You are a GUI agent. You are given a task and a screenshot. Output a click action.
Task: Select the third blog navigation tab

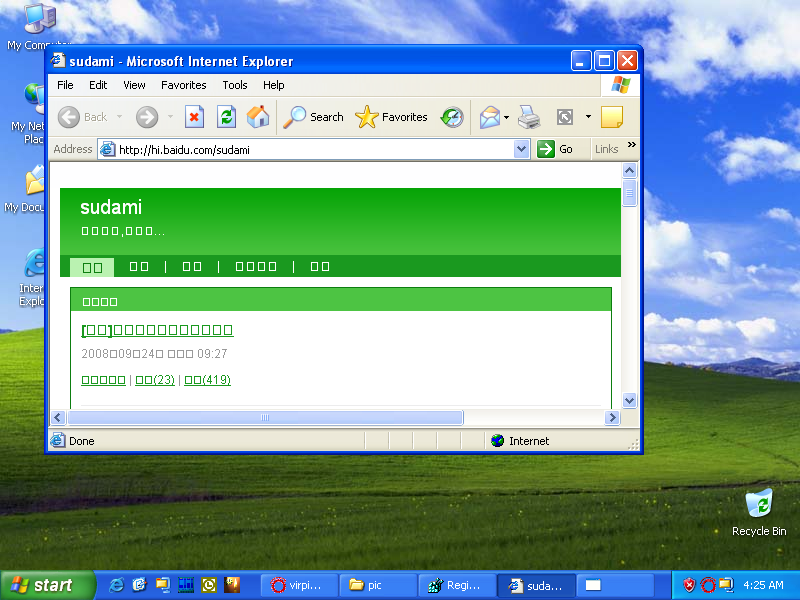pos(192,267)
